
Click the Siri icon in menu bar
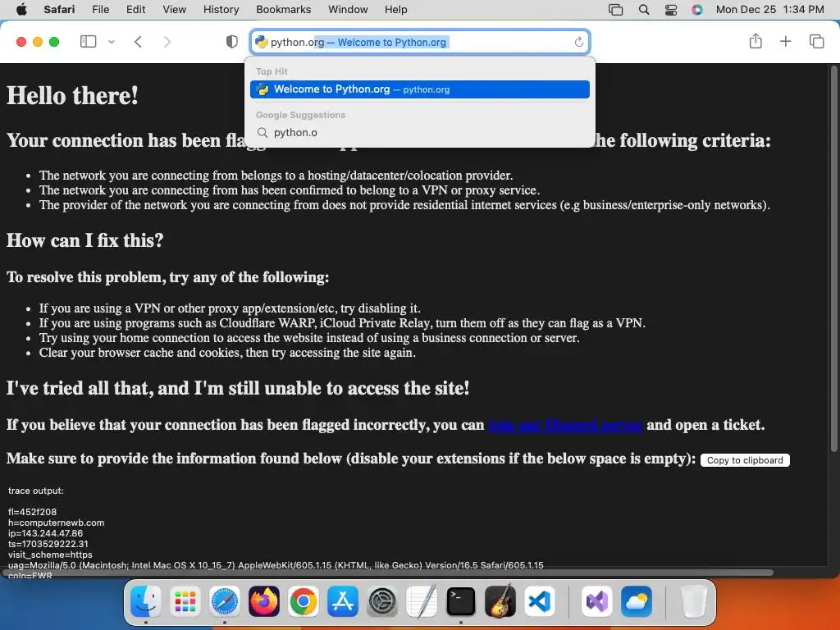tap(697, 10)
